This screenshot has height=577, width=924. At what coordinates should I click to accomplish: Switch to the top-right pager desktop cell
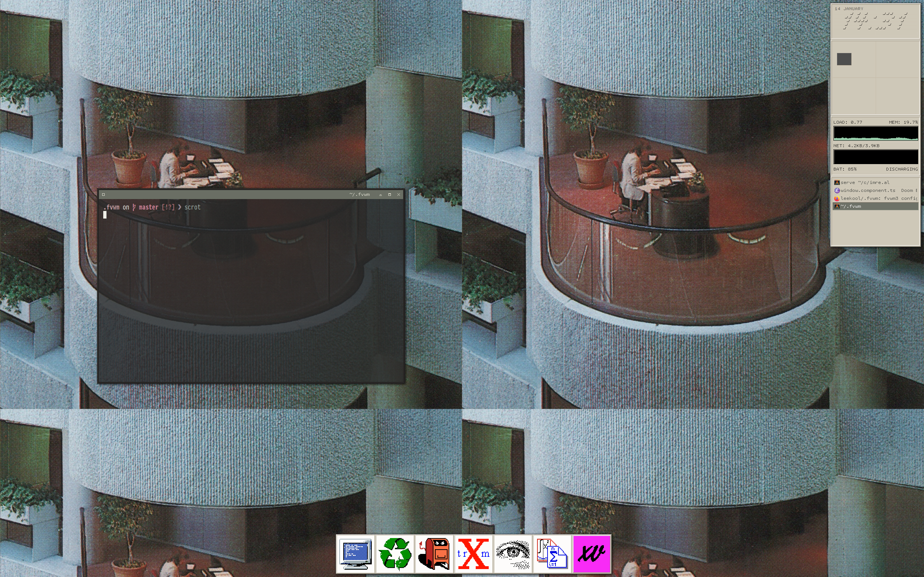[x=897, y=59]
